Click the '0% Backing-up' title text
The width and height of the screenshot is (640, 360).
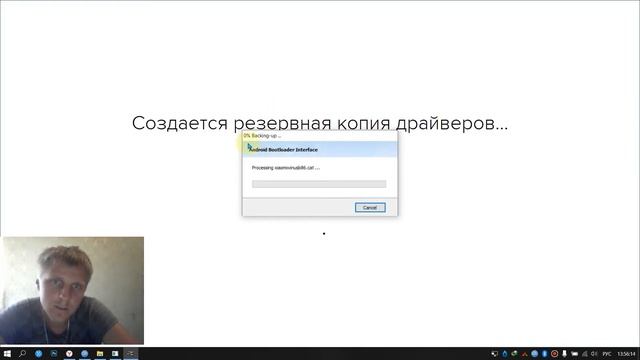(263, 136)
